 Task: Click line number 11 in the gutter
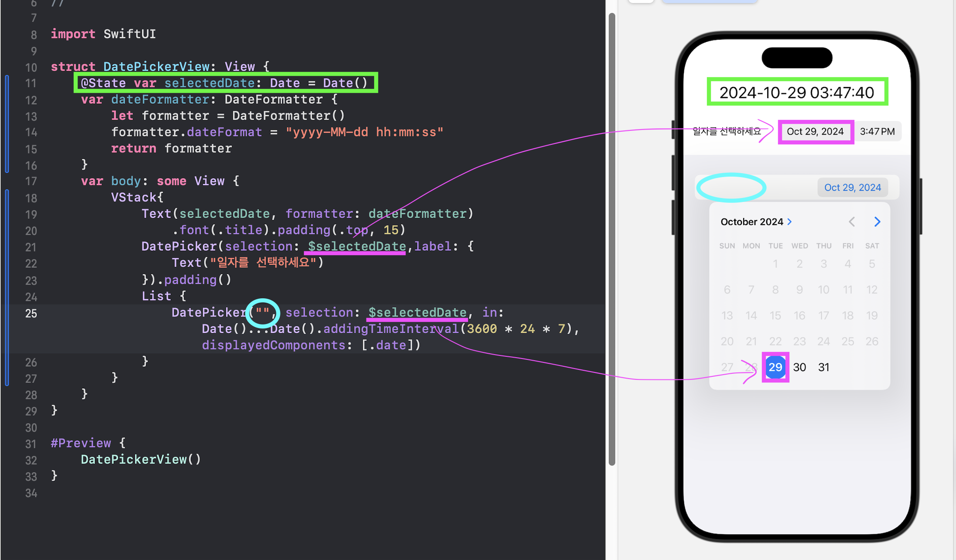point(31,83)
